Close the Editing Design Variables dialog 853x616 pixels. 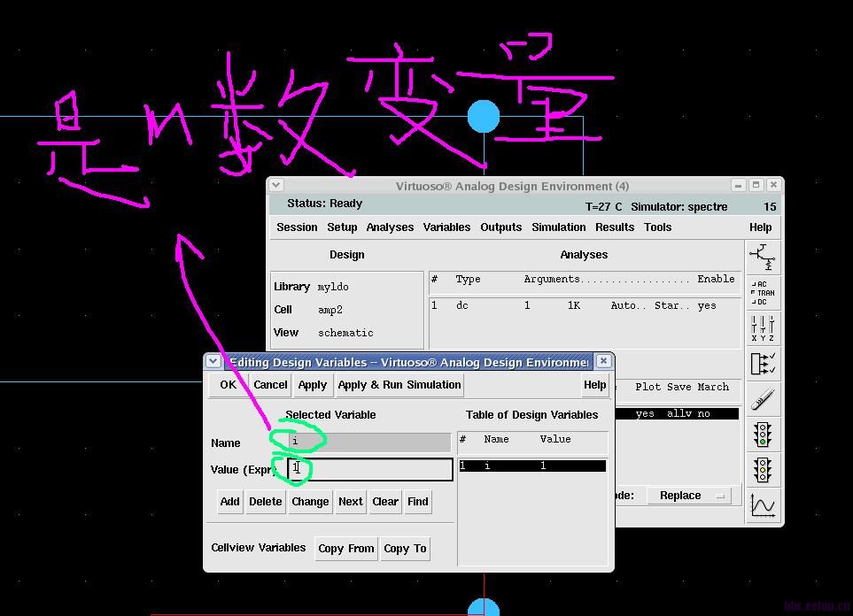tap(603, 361)
